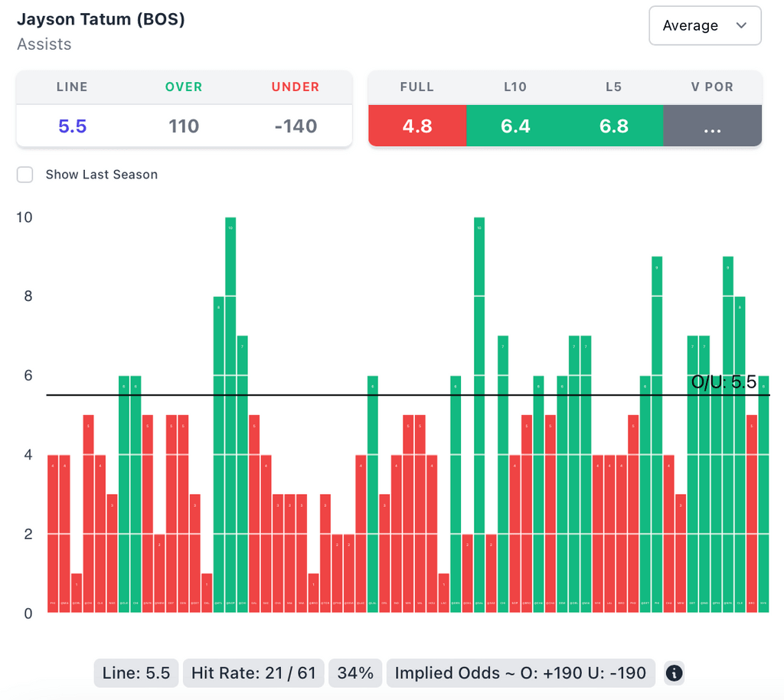The height and width of the screenshot is (700, 784).
Task: Click the purple 5.5 line value
Action: pos(72,126)
